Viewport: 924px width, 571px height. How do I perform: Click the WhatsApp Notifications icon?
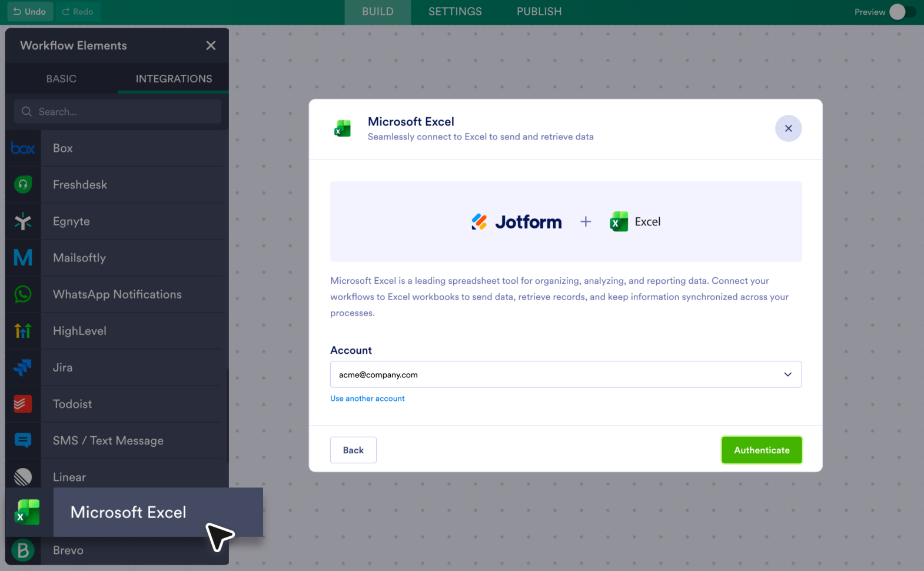(x=23, y=294)
